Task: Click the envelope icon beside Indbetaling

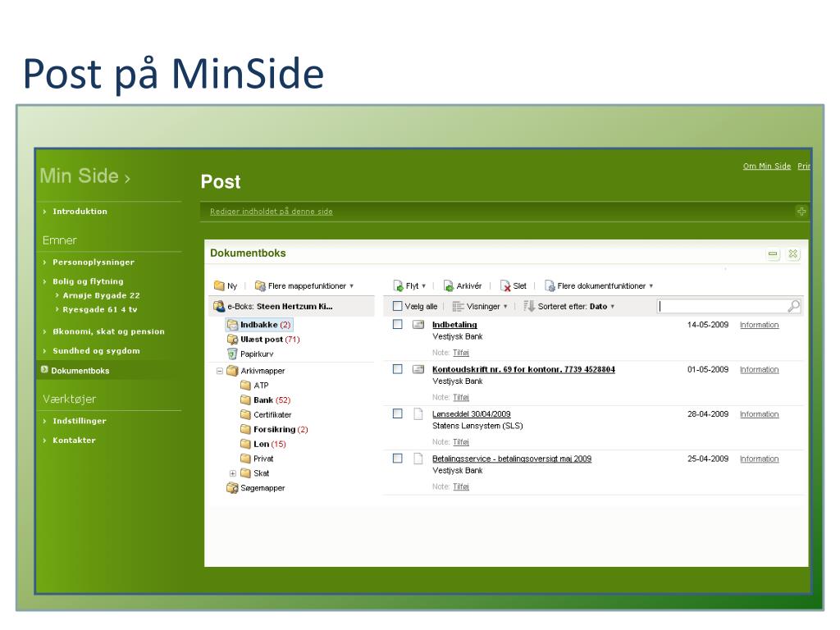Action: point(418,324)
